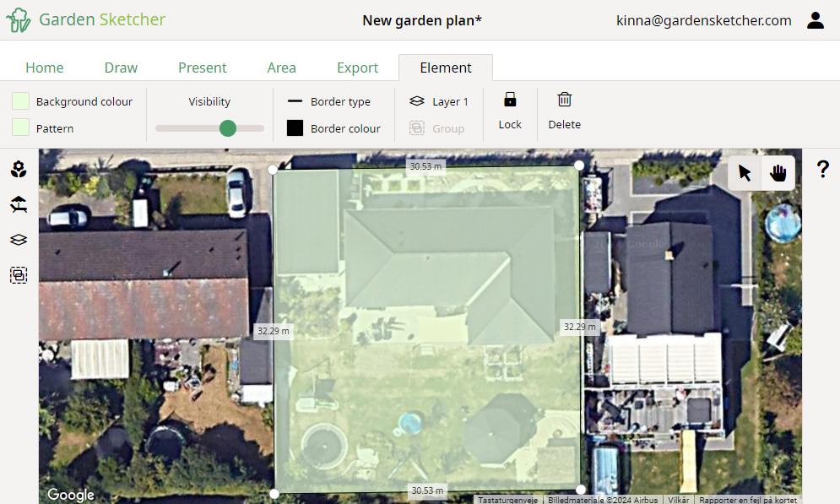Toggle the user account icon
The height and width of the screenshot is (504, 840).
pos(816,20)
